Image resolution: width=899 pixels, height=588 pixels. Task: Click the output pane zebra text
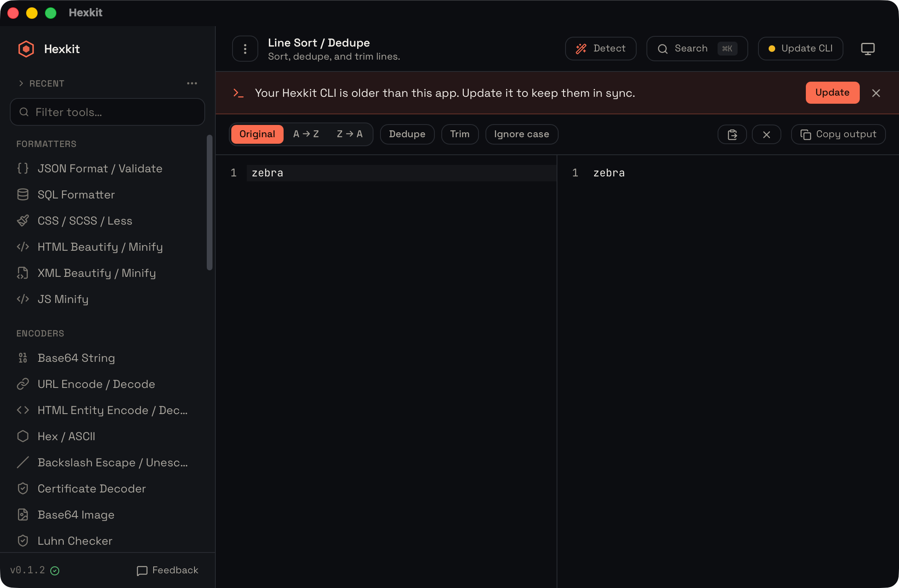[609, 173]
